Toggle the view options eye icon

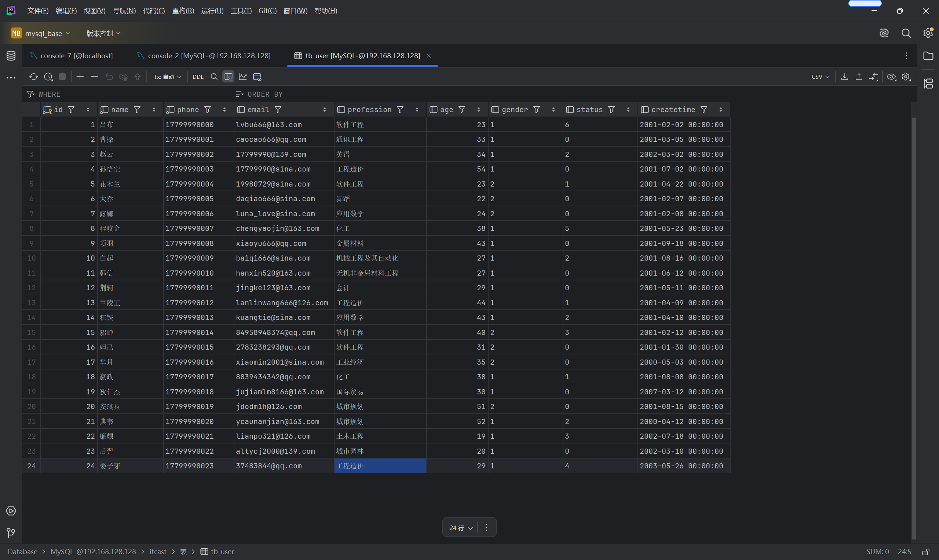click(891, 77)
